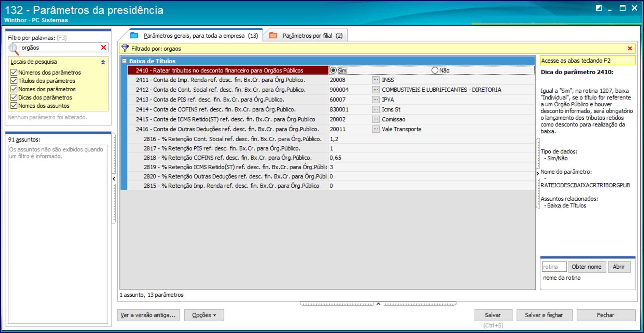Open account lookup for parameter 2416
This screenshot has width=644, height=333.
pyautogui.click(x=376, y=129)
